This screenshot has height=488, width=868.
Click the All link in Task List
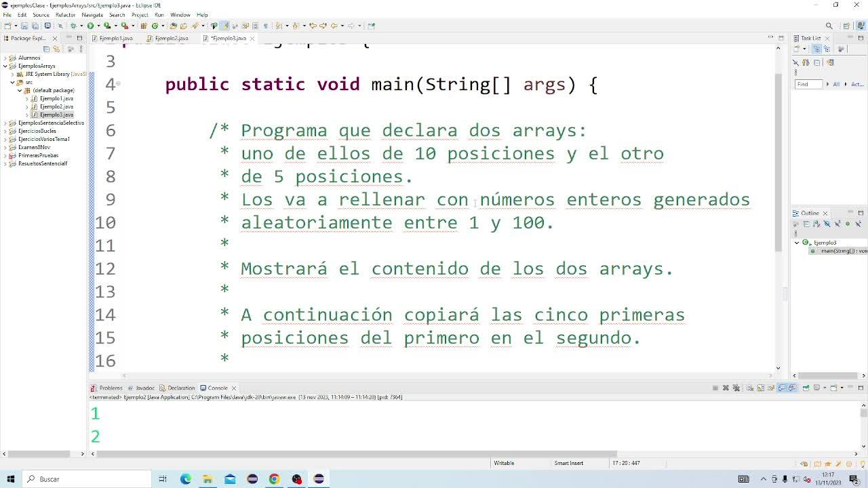[x=836, y=84]
